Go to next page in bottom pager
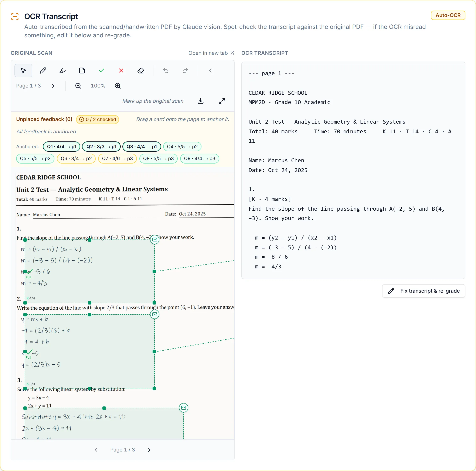The image size is (476, 471). point(149,450)
